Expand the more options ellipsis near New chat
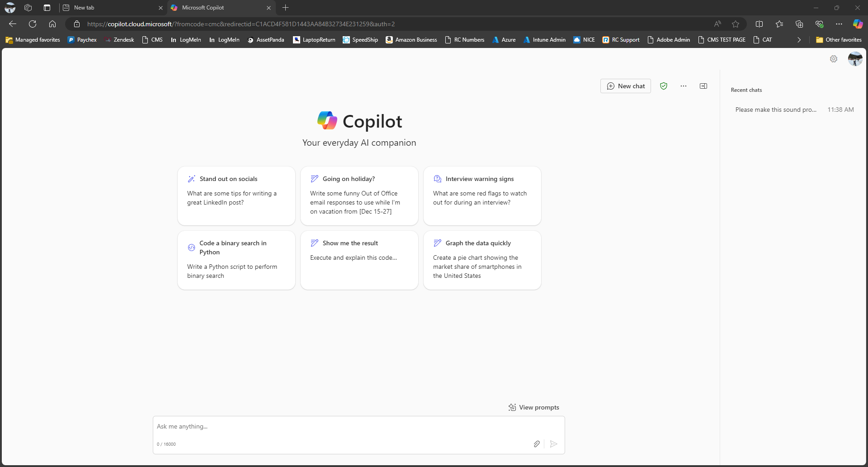This screenshot has height=467, width=868. coord(684,86)
